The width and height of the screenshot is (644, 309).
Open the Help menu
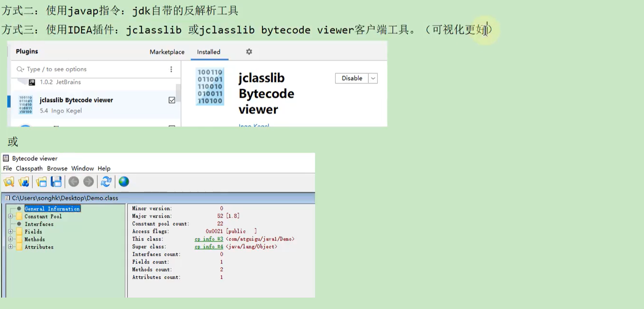tap(104, 169)
